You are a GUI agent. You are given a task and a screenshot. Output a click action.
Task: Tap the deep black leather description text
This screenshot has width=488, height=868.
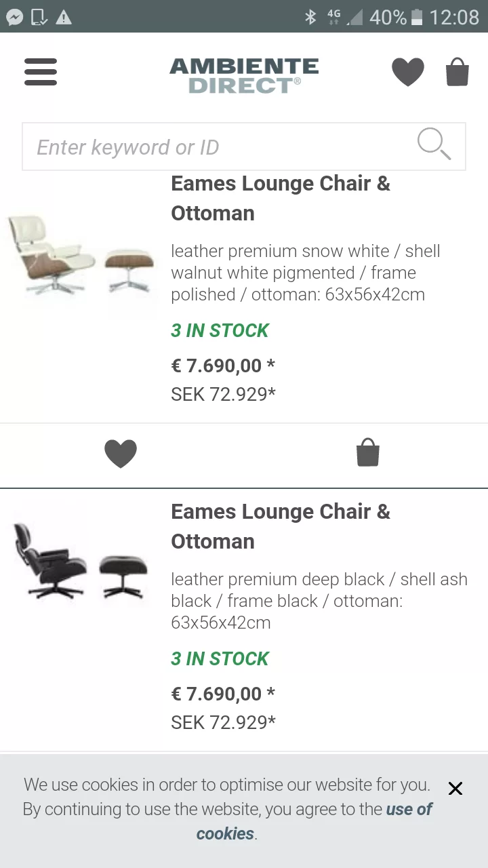(319, 601)
